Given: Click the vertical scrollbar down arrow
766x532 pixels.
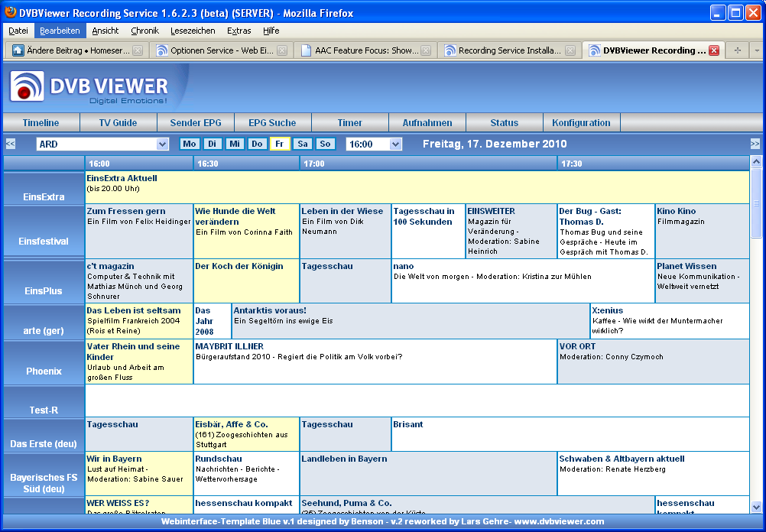Looking at the screenshot, I should pos(756,507).
